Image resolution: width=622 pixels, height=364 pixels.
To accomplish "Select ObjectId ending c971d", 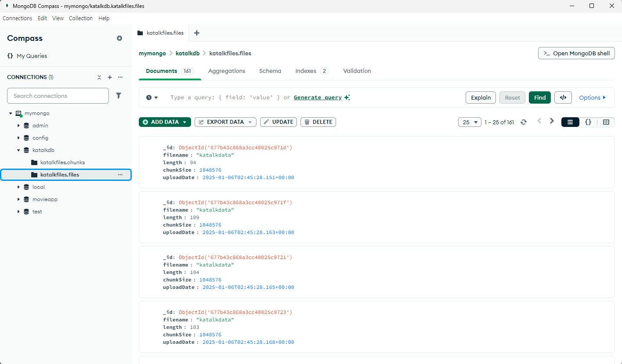I will tap(235, 148).
